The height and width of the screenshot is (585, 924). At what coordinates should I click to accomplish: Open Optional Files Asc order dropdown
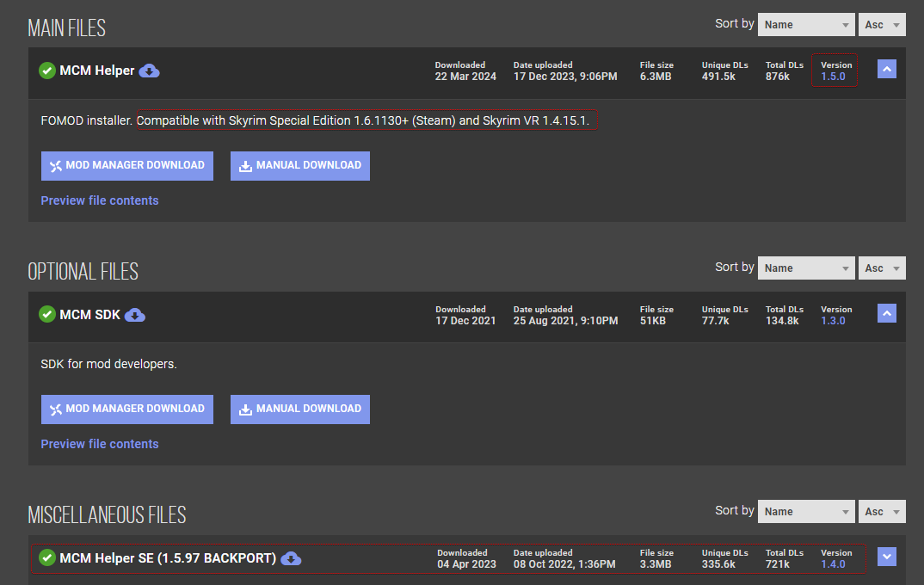882,268
